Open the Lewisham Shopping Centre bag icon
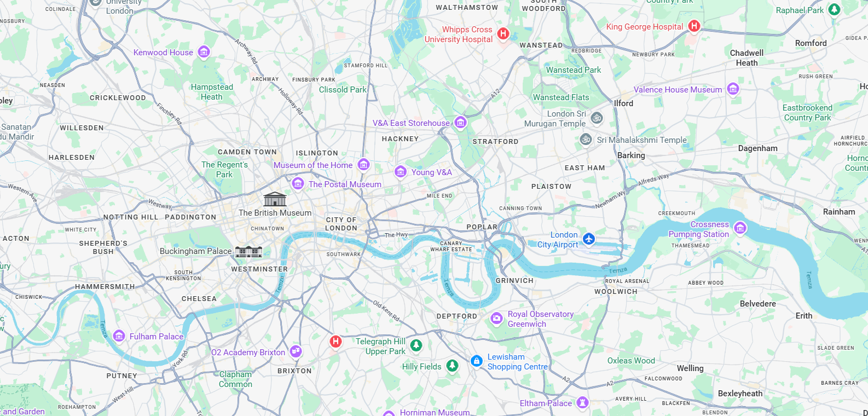Screen dimensions: 868x416 (477, 361)
